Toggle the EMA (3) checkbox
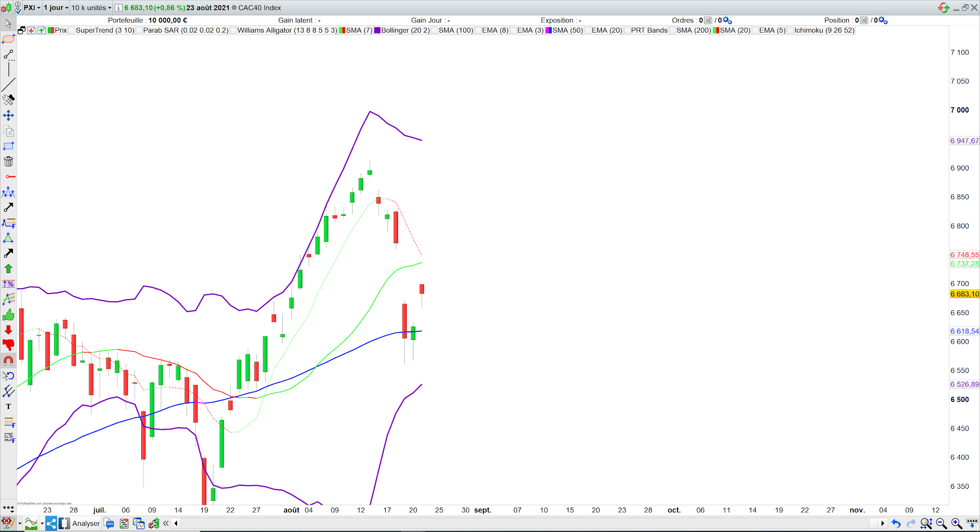The height and width of the screenshot is (532, 980). 513,30
